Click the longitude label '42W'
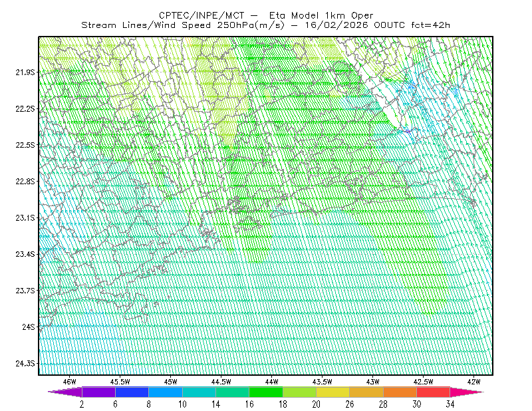 click(474, 382)
